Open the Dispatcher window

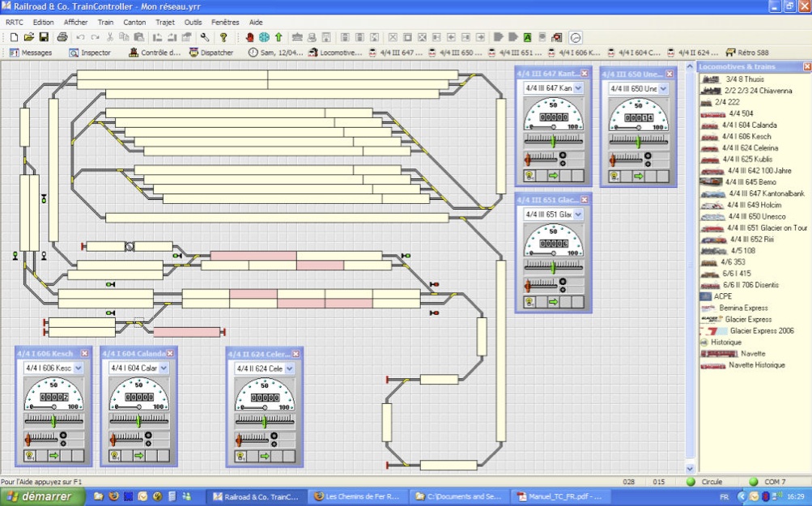tap(211, 53)
